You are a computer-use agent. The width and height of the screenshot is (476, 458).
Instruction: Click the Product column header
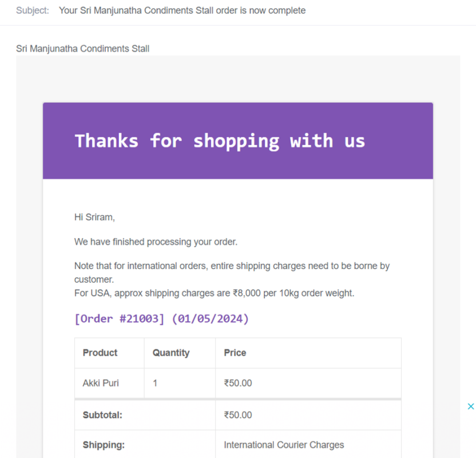tap(100, 353)
